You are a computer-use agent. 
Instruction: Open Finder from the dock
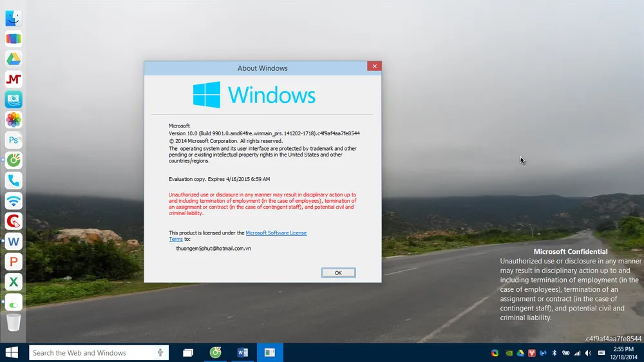(x=13, y=19)
